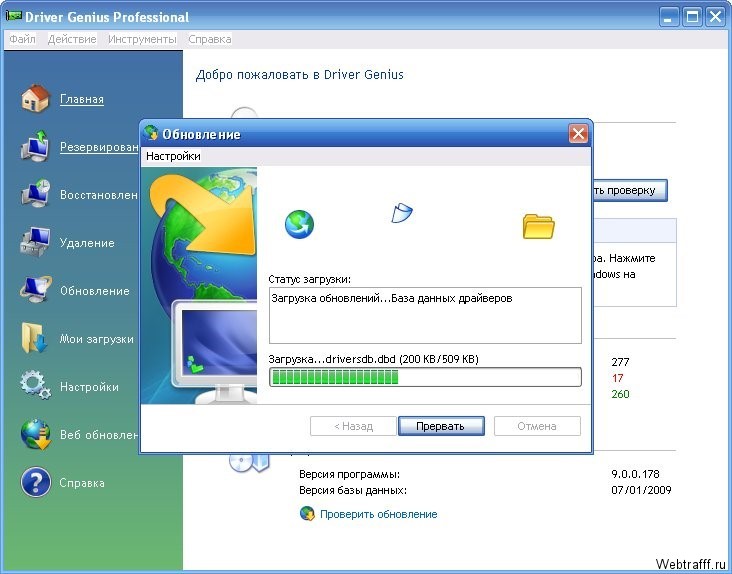The height and width of the screenshot is (574, 732).
Task: Open the Главная home icon
Action: (35, 98)
